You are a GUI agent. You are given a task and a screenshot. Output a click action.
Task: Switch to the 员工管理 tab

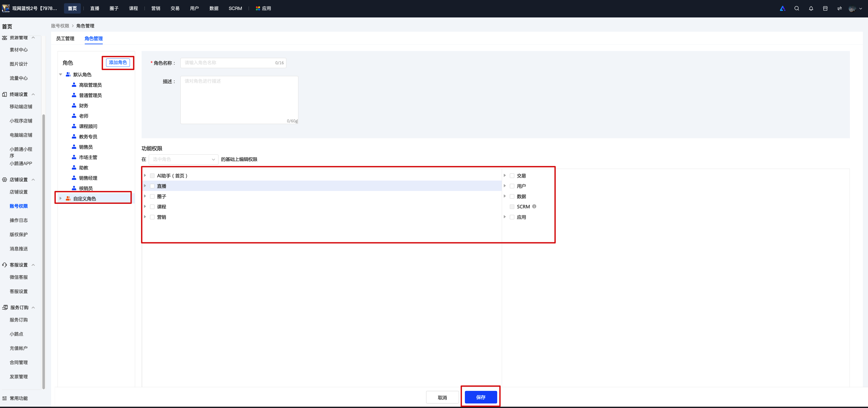tap(65, 38)
